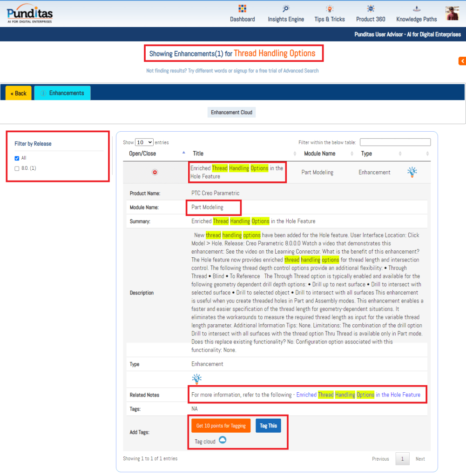Open the Enriched Thread Handling Options link
This screenshot has width=466, height=476.
pyautogui.click(x=358, y=395)
